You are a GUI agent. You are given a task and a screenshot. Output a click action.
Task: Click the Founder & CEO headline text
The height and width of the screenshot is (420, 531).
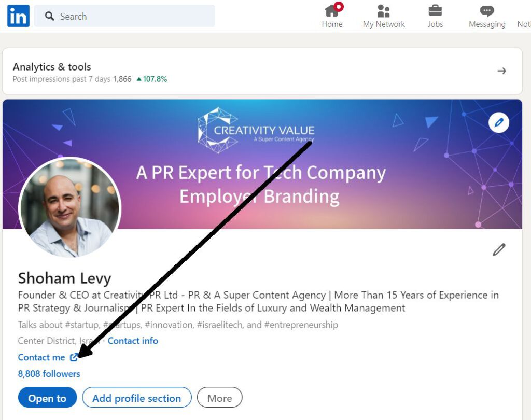click(x=258, y=301)
